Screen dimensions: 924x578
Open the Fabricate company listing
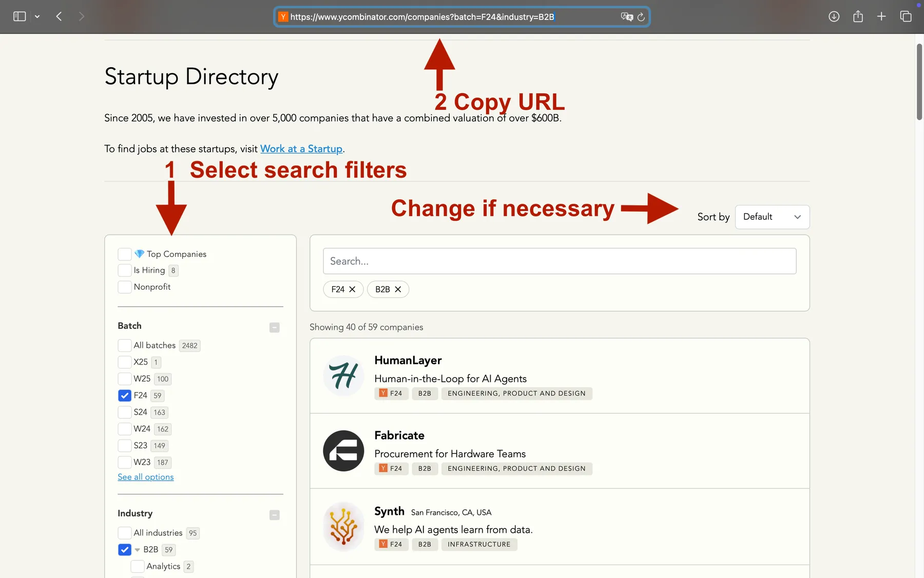coord(560,451)
